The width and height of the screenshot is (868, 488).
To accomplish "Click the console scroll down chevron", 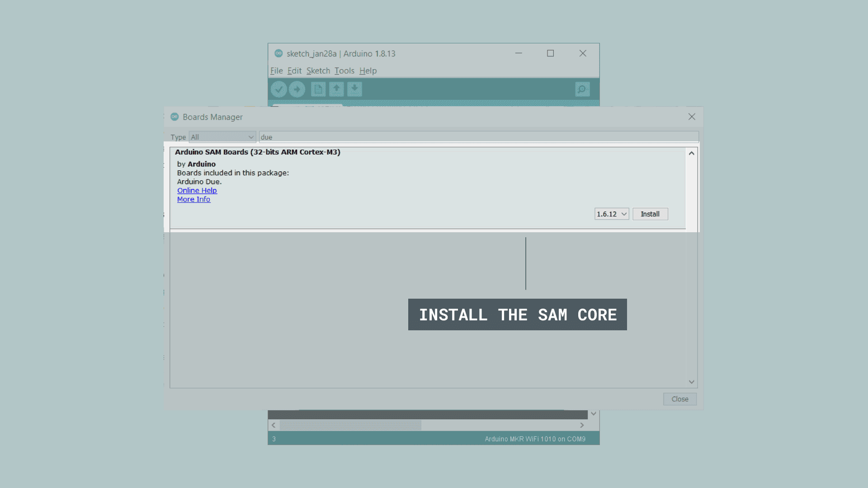I will pos(594,414).
